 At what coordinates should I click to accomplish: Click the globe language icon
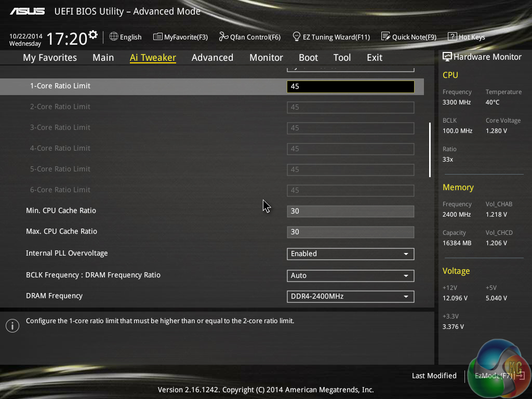[x=114, y=36]
